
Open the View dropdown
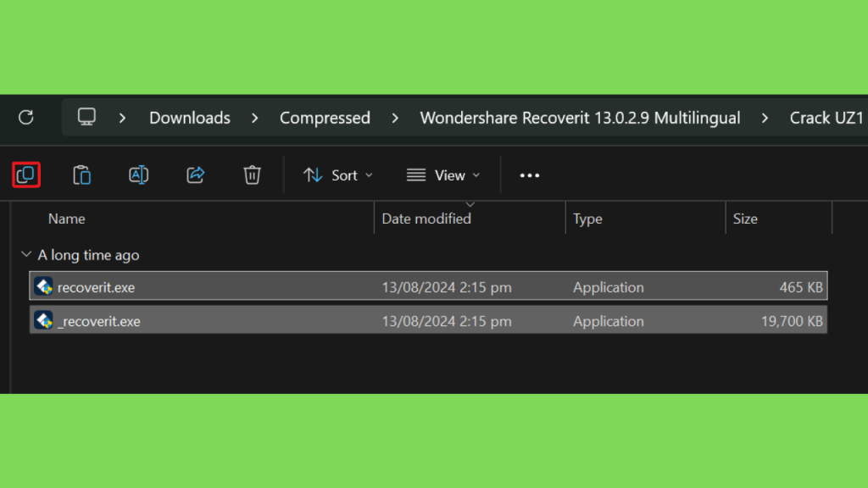coord(442,175)
